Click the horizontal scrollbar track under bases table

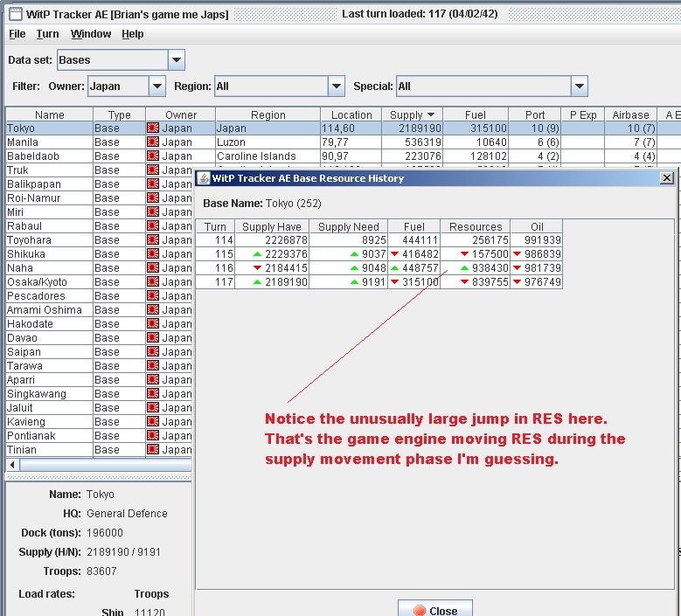pos(106,465)
